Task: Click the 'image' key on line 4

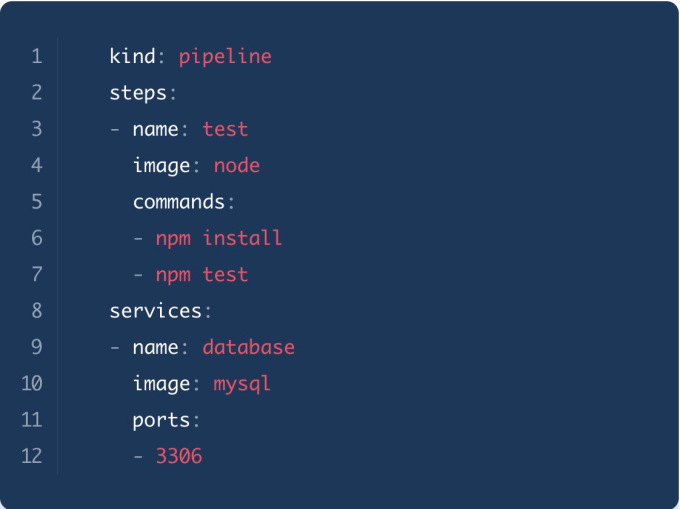Action: coord(161,166)
